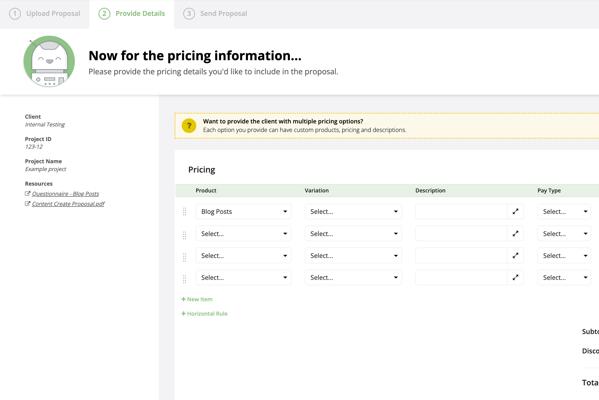Expand description editor in third pricing row

[x=515, y=256]
